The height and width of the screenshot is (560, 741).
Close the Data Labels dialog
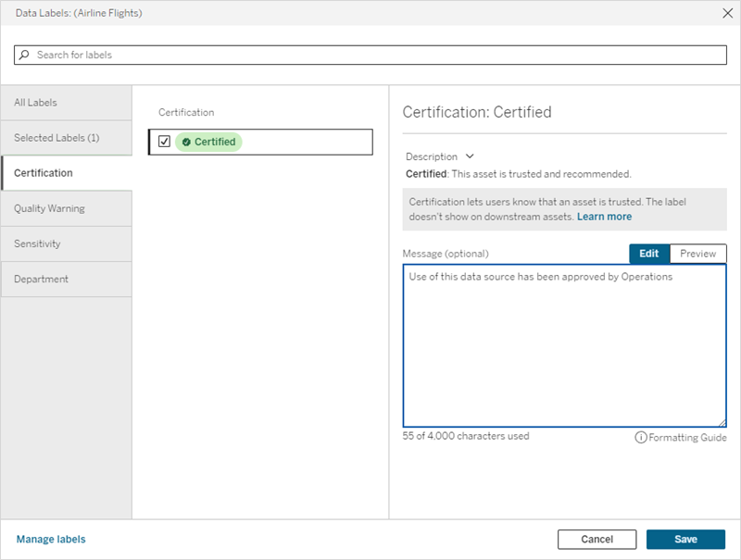click(x=726, y=14)
